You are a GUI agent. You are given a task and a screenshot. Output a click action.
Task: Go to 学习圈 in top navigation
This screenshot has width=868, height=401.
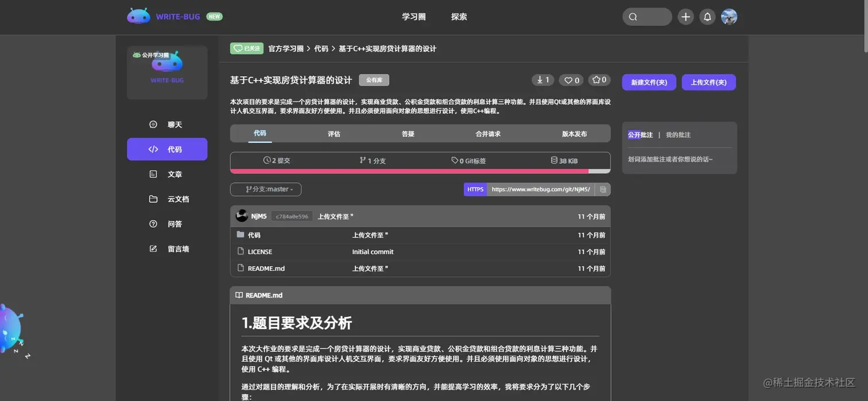tap(414, 17)
